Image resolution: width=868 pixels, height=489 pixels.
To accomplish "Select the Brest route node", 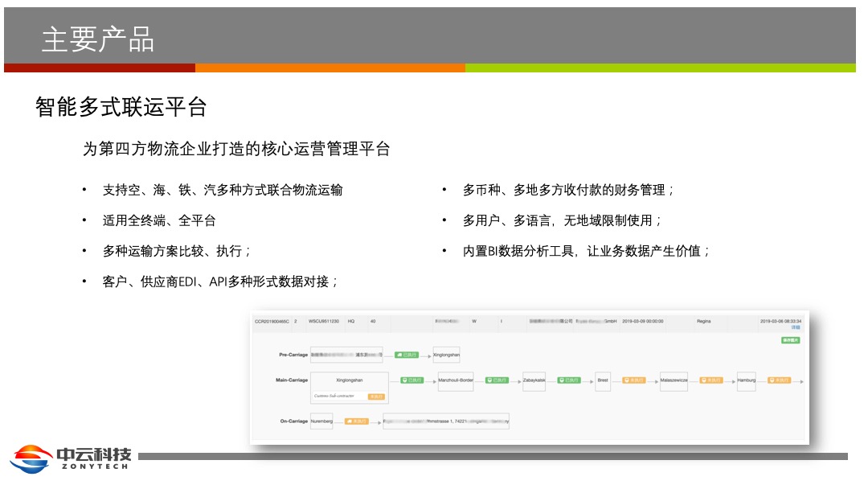I will (x=603, y=380).
